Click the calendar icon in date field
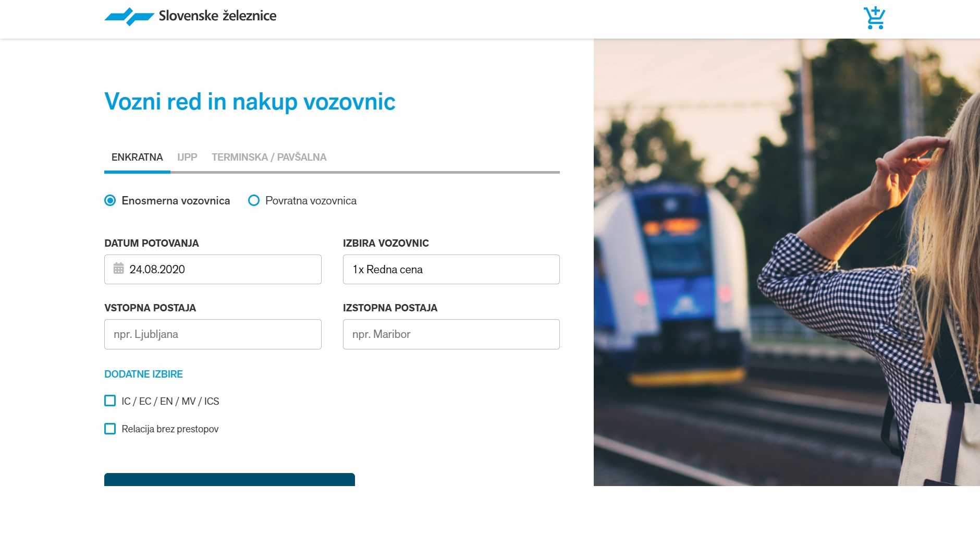The image size is (980, 533). pos(119,269)
